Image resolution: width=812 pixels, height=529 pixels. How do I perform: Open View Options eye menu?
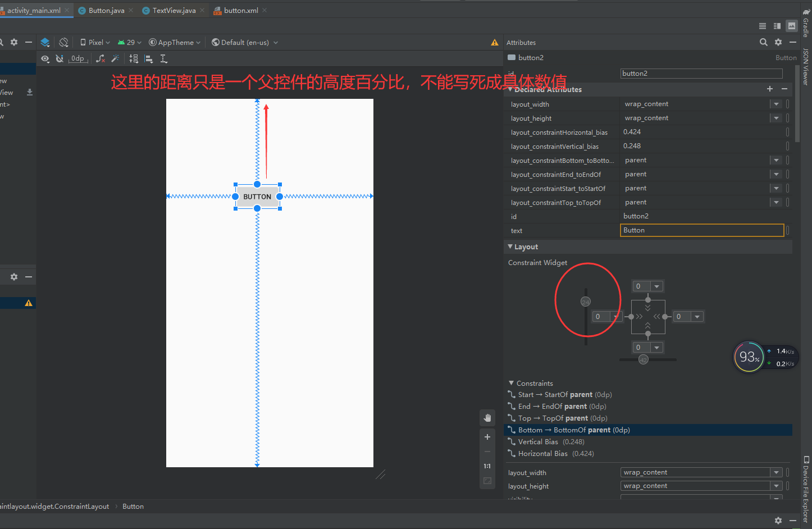click(x=45, y=58)
